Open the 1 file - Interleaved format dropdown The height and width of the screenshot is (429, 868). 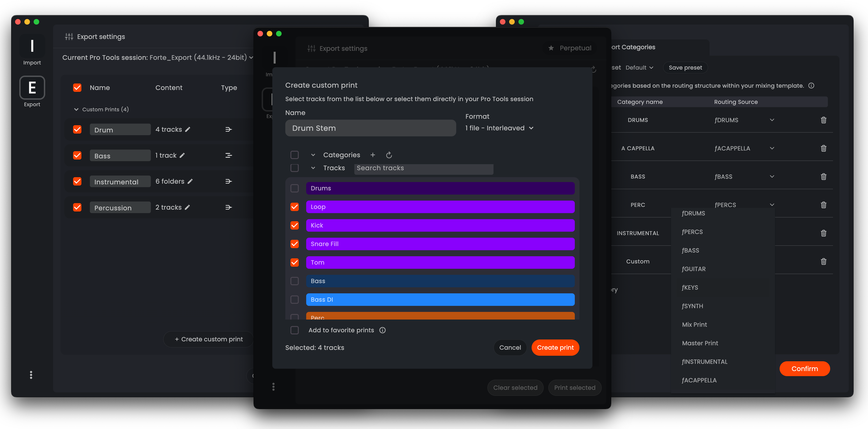click(499, 128)
